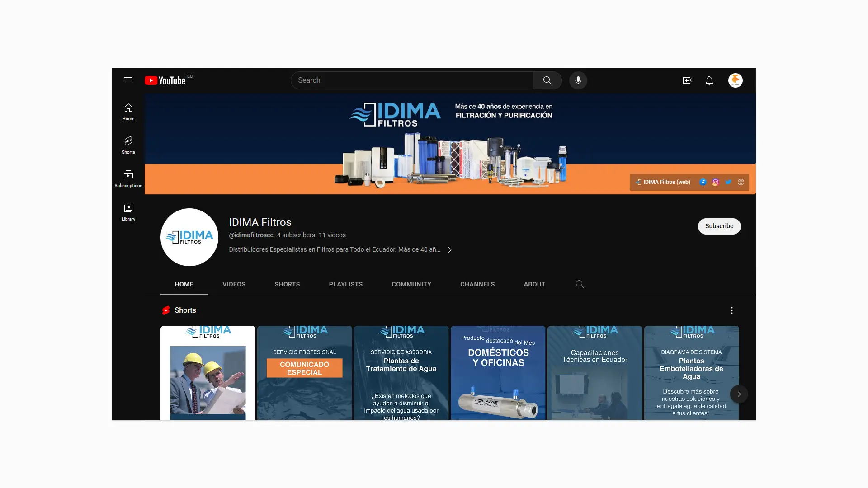Open the Create video icon
Viewport: 868px width, 488px height.
click(687, 80)
